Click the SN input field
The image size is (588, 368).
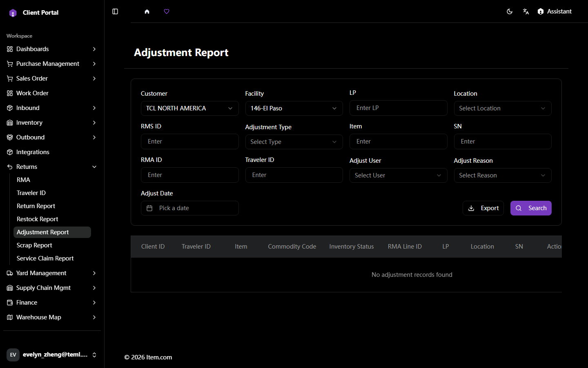click(503, 141)
